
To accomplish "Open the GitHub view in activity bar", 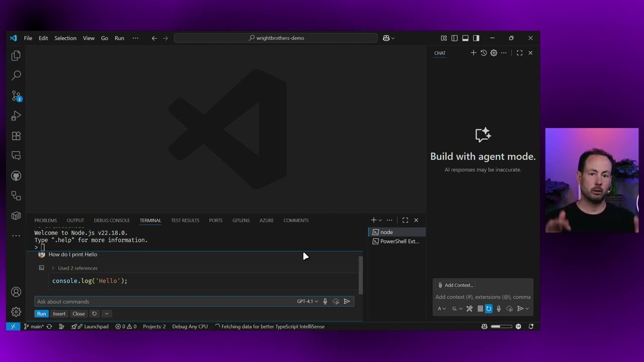I will click(16, 176).
